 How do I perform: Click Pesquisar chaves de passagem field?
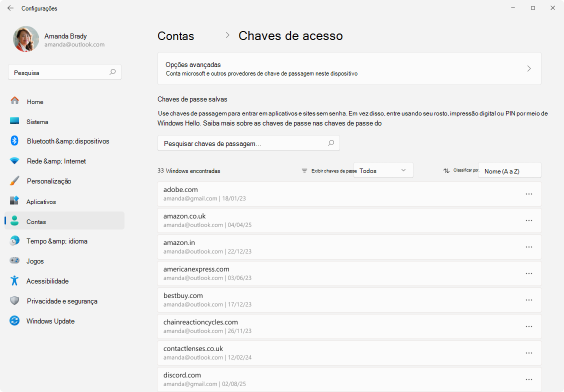[248, 143]
